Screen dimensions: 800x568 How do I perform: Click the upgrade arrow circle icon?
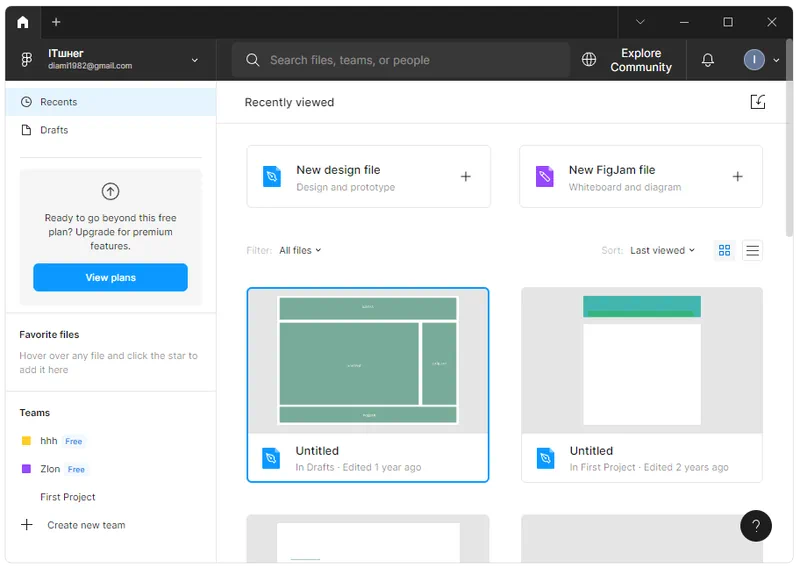[110, 191]
